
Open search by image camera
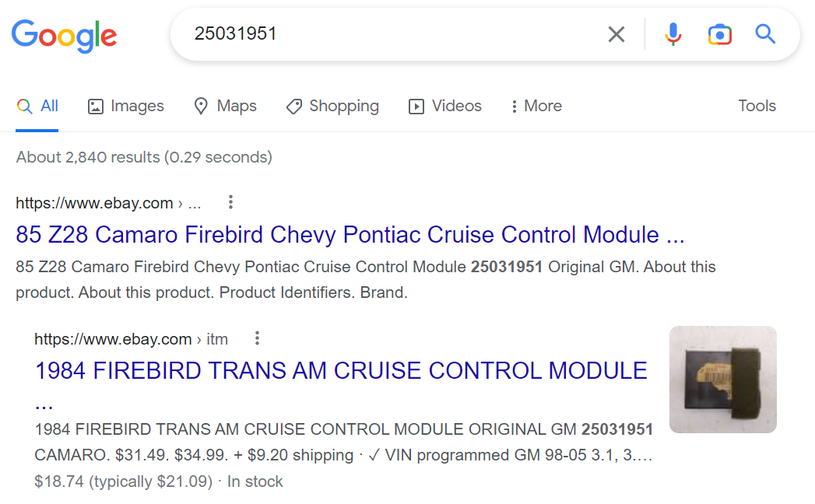(719, 34)
